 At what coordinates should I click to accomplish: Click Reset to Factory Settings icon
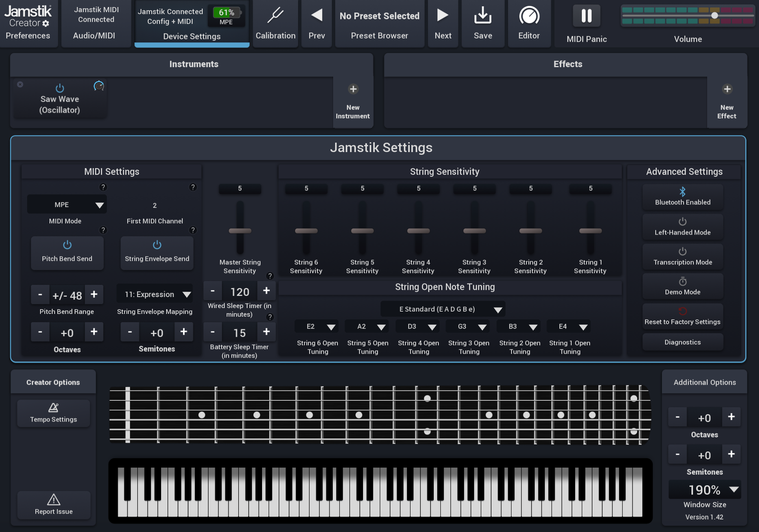coord(682,311)
